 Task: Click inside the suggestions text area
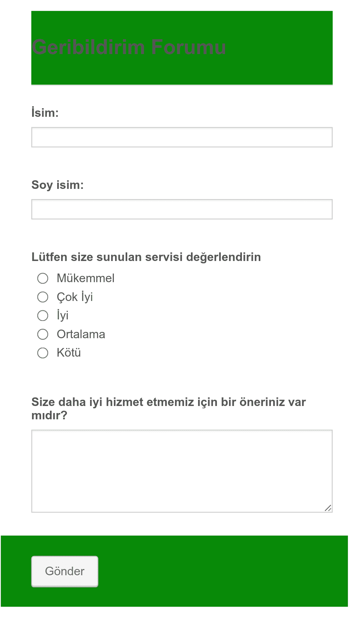tap(182, 471)
